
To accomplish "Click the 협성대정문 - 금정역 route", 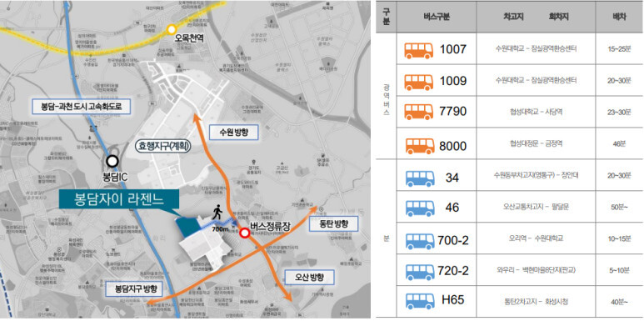I will (537, 144).
